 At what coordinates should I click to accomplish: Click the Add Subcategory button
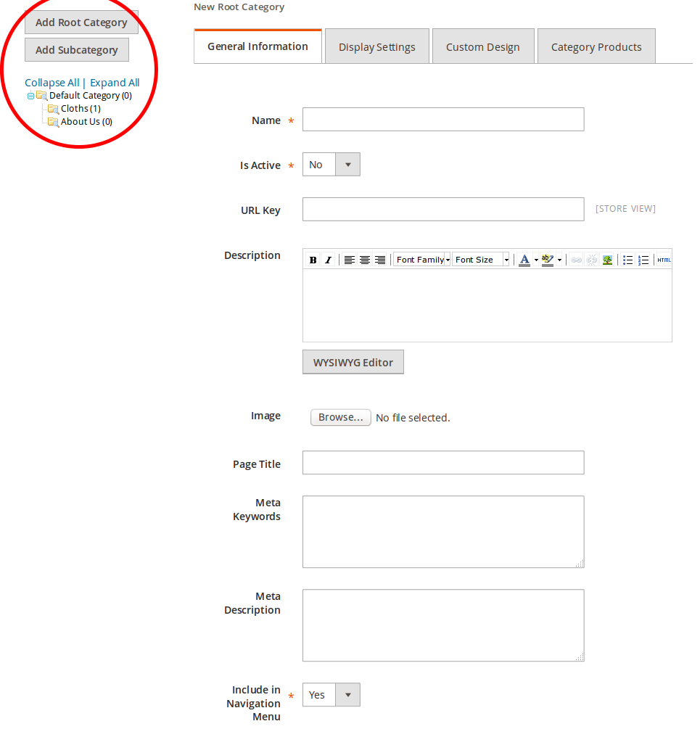pos(77,50)
